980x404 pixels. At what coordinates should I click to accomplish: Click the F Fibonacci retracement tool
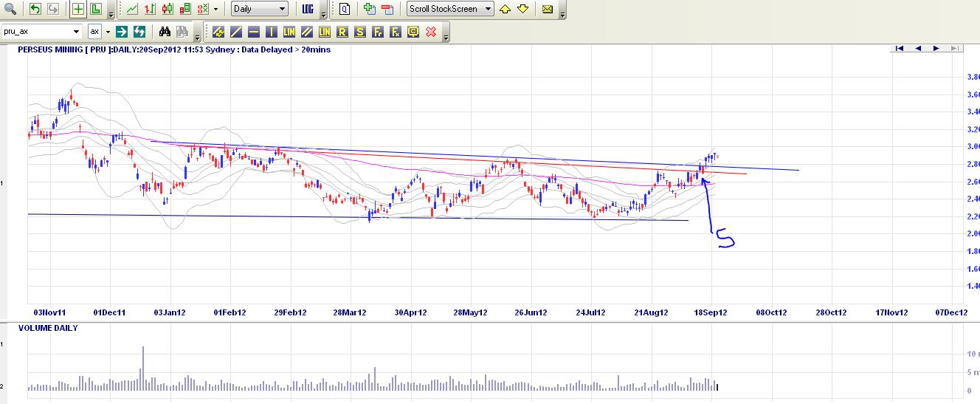click(378, 32)
